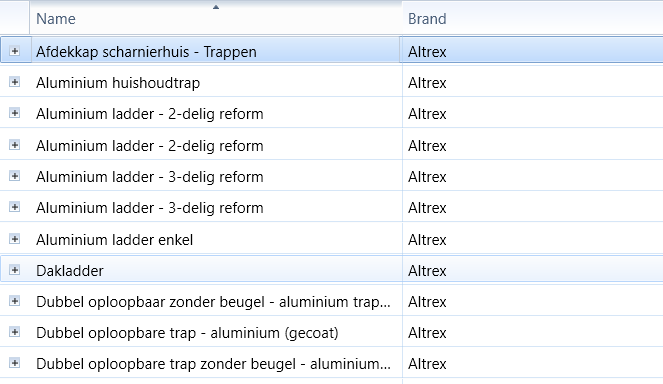
Task: Expand the Aluminium ladder enkel row
Action: pos(14,239)
